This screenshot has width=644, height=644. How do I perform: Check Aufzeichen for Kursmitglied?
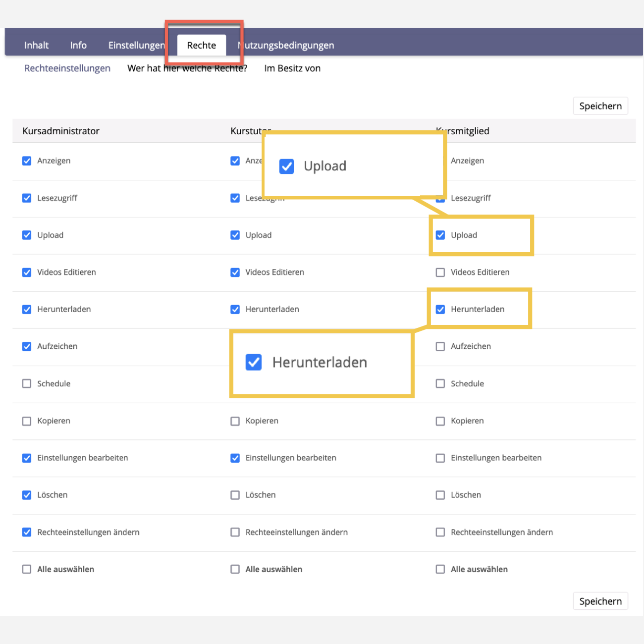pyautogui.click(x=440, y=346)
